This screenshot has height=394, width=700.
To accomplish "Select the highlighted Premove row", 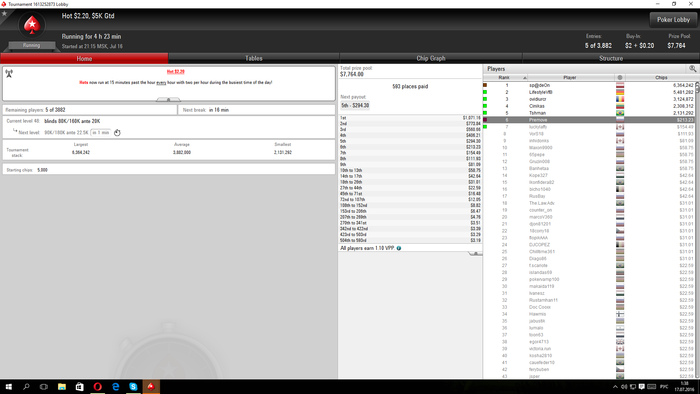I will click(x=589, y=120).
